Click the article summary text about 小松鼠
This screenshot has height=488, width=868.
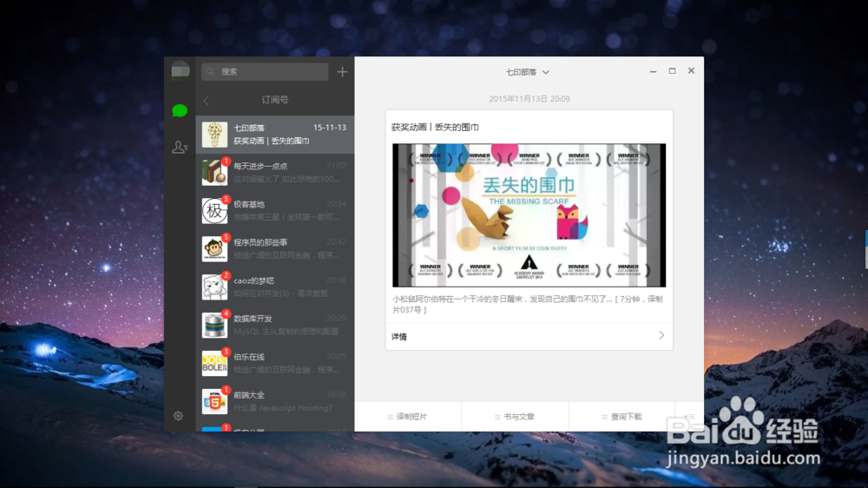point(528,304)
